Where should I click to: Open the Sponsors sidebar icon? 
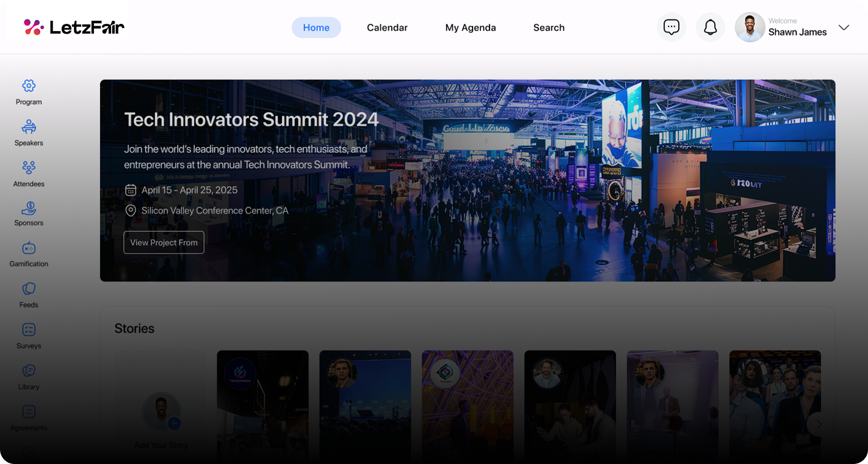[x=29, y=208]
